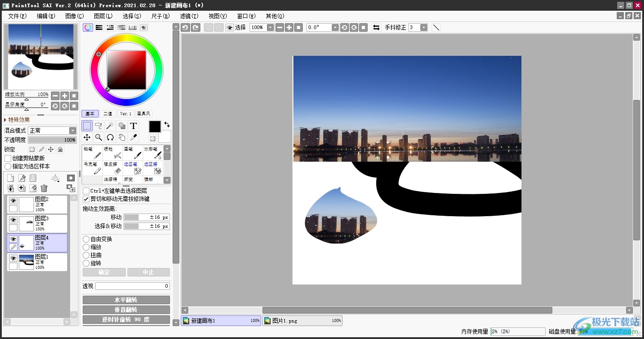Swap foreground and background colors
The image size is (644, 339).
167,124
